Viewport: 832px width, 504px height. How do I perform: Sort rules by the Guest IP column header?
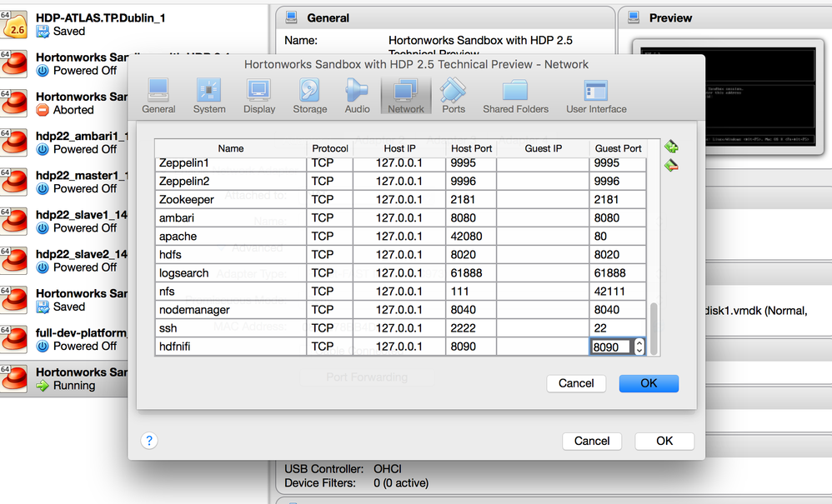pyautogui.click(x=543, y=148)
